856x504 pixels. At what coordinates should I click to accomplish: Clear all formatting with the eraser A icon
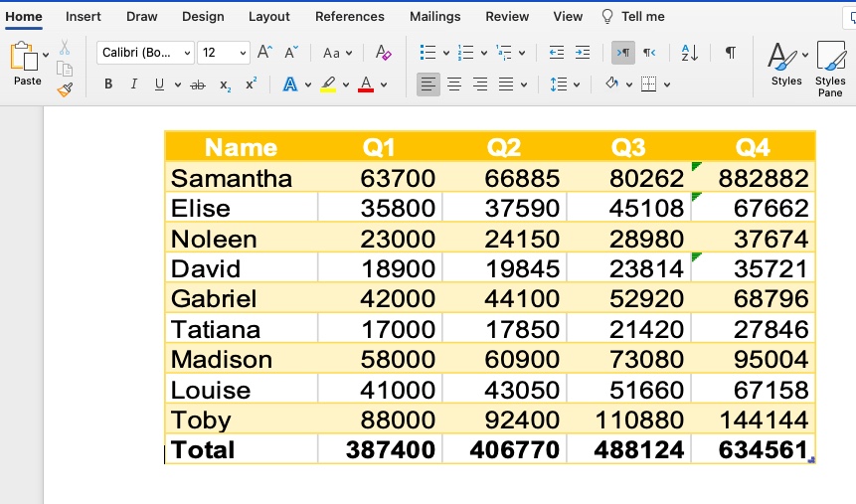(x=383, y=53)
